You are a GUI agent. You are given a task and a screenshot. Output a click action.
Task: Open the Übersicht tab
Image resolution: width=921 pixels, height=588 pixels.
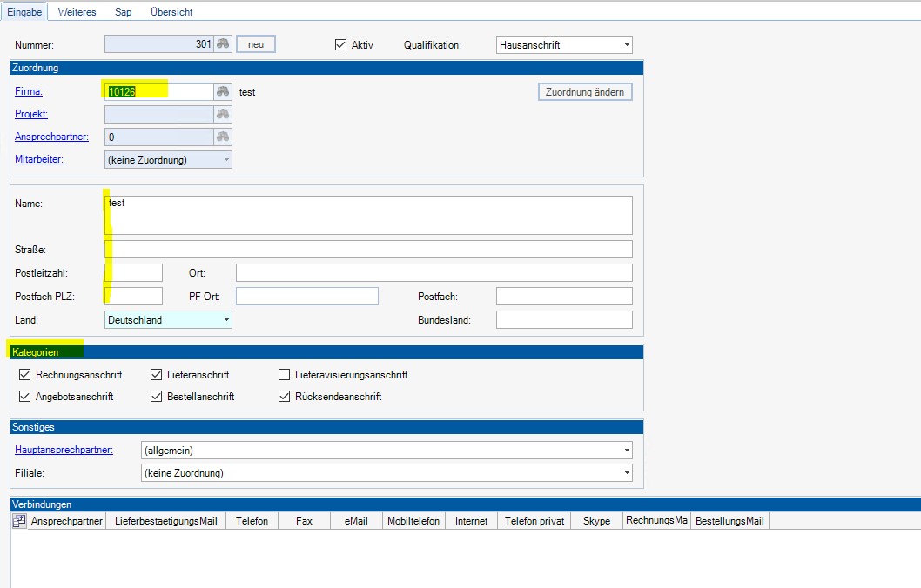[x=170, y=12]
